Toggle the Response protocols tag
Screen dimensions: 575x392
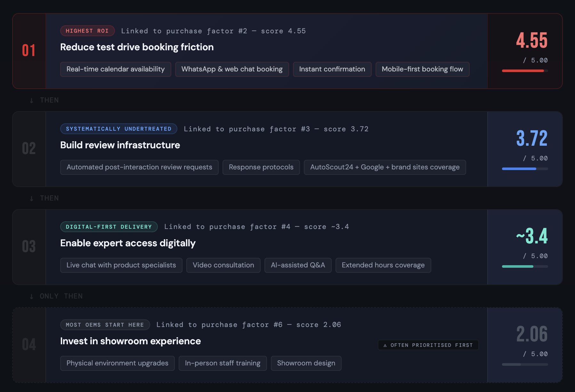(x=261, y=167)
